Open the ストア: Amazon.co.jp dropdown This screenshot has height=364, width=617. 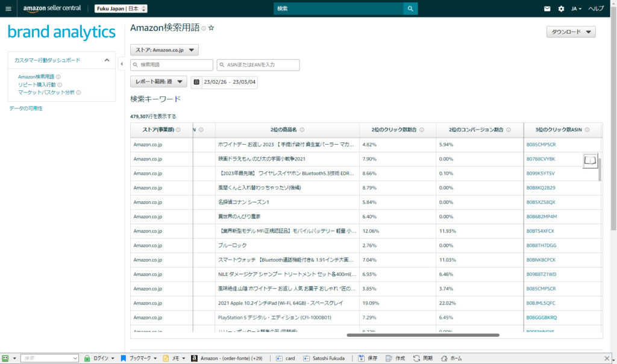click(x=164, y=50)
